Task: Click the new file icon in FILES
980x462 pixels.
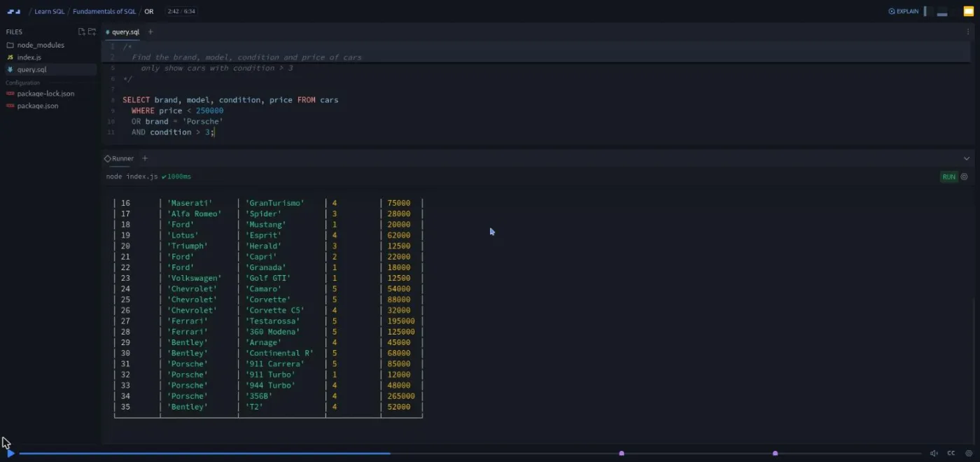Action: [x=81, y=31]
